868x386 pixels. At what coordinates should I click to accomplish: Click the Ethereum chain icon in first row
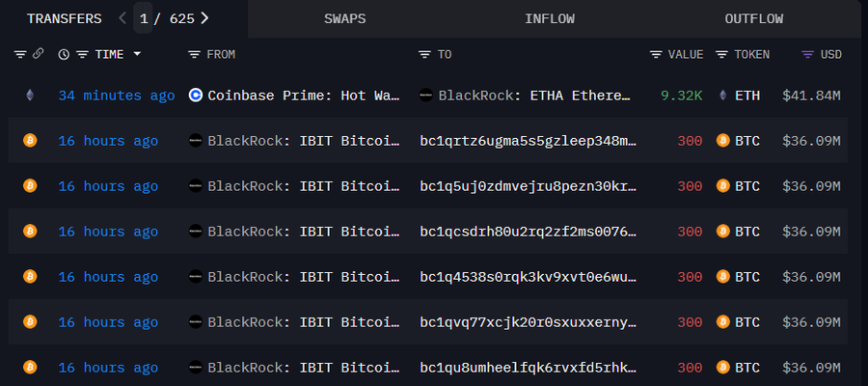[x=30, y=96]
